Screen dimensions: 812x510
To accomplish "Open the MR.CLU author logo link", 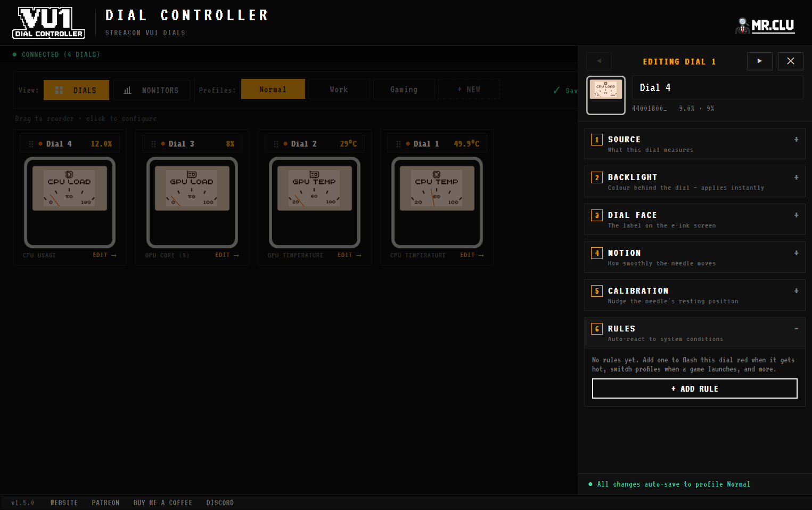I will point(765,25).
